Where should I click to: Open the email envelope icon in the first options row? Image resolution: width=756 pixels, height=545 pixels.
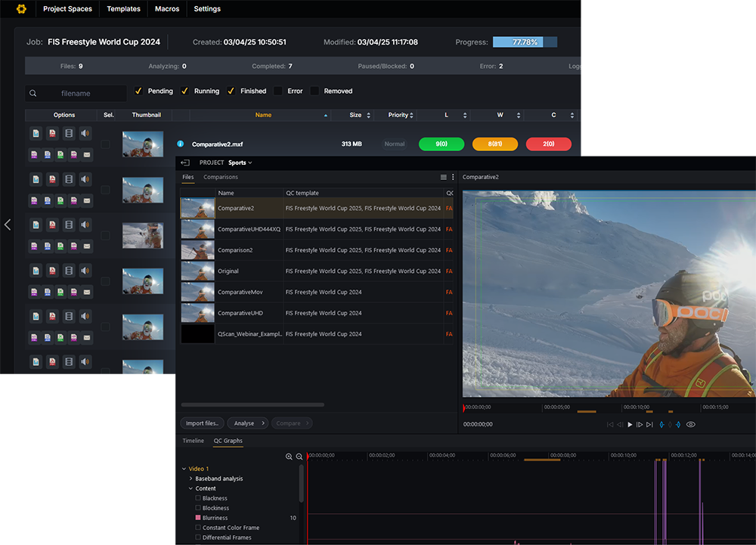[86, 153]
